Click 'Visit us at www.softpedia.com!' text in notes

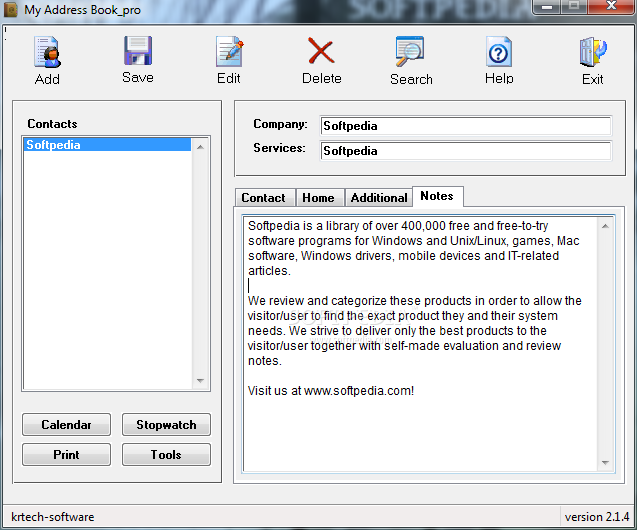click(x=331, y=391)
